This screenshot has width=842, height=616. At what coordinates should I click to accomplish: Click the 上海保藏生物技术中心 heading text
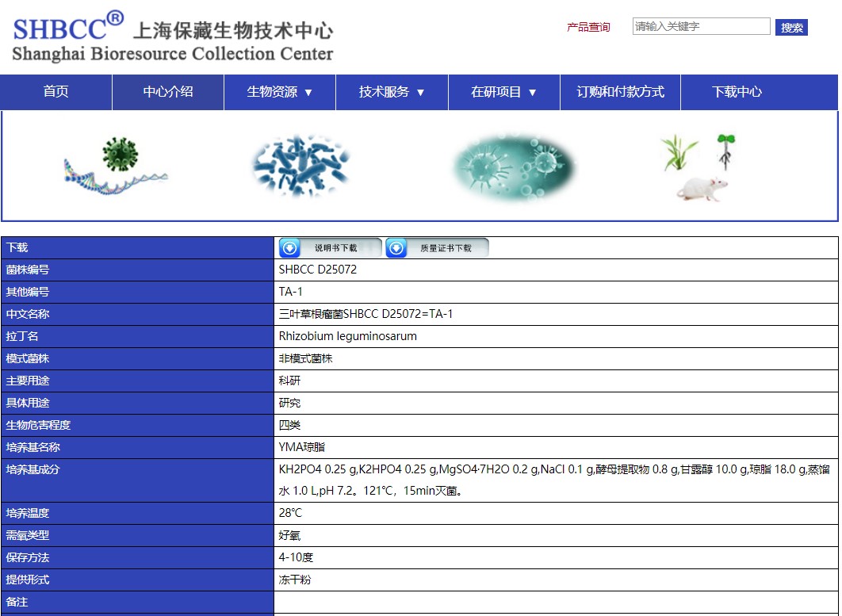pos(233,30)
